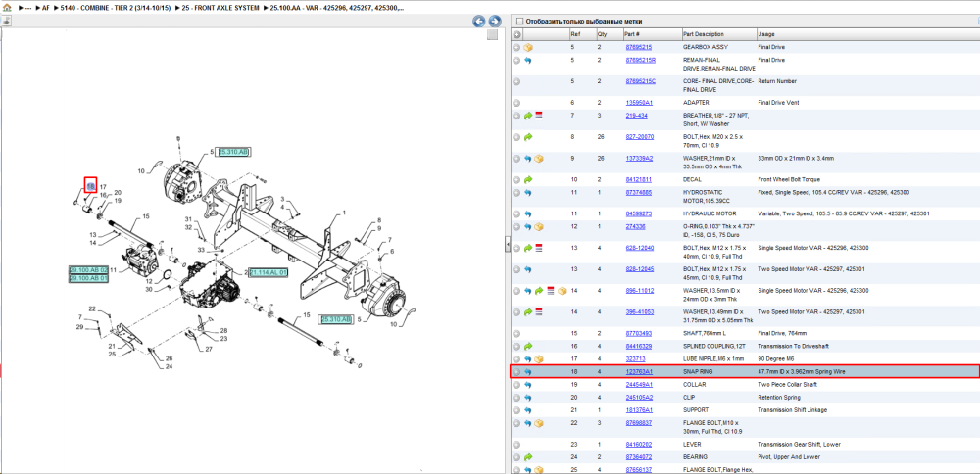Viewport: 980px width, 474px height.
Task: Select 'Retention Spring' usage cell
Action: [x=777, y=398]
